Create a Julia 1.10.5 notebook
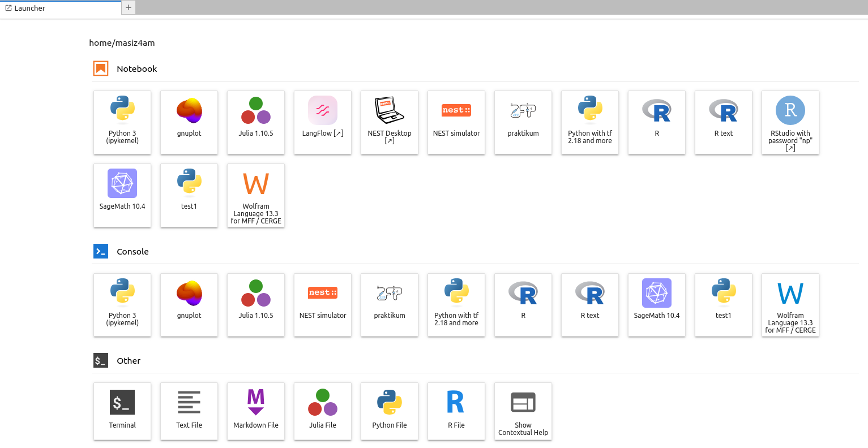Viewport: 868px width, 448px height. click(x=256, y=122)
